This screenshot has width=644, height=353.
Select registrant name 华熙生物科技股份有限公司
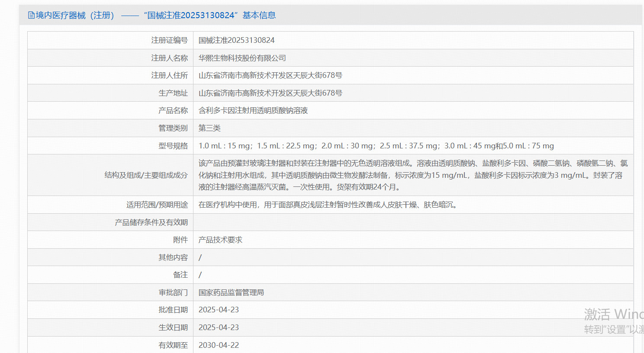pyautogui.click(x=242, y=58)
